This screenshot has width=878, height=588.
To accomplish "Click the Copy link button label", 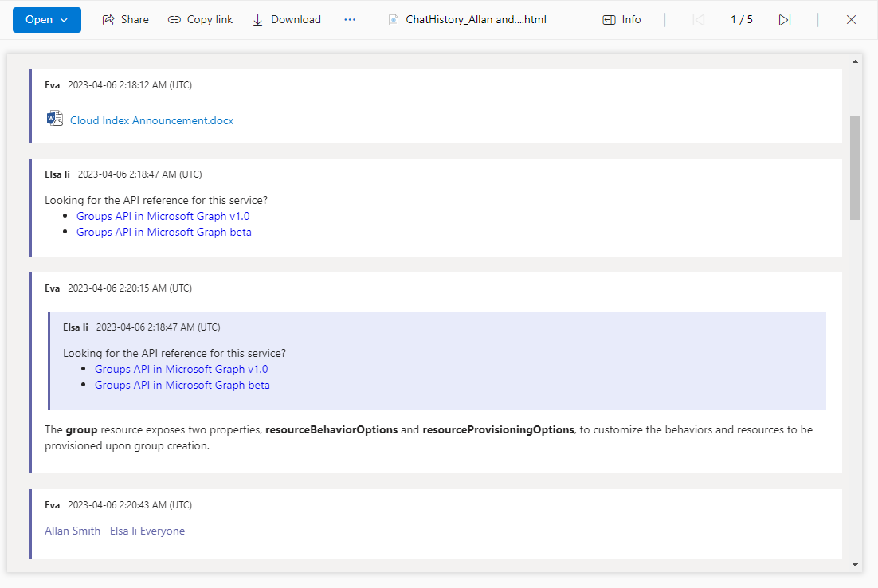I will 210,20.
